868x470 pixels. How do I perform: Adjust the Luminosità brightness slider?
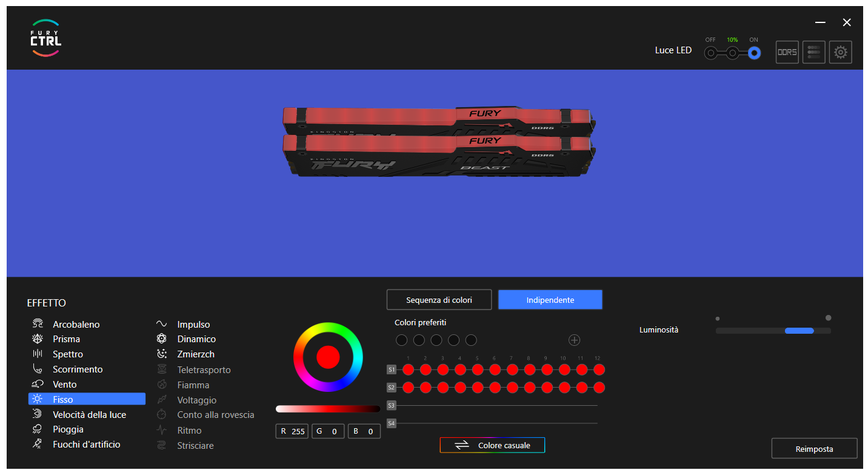tap(773, 331)
